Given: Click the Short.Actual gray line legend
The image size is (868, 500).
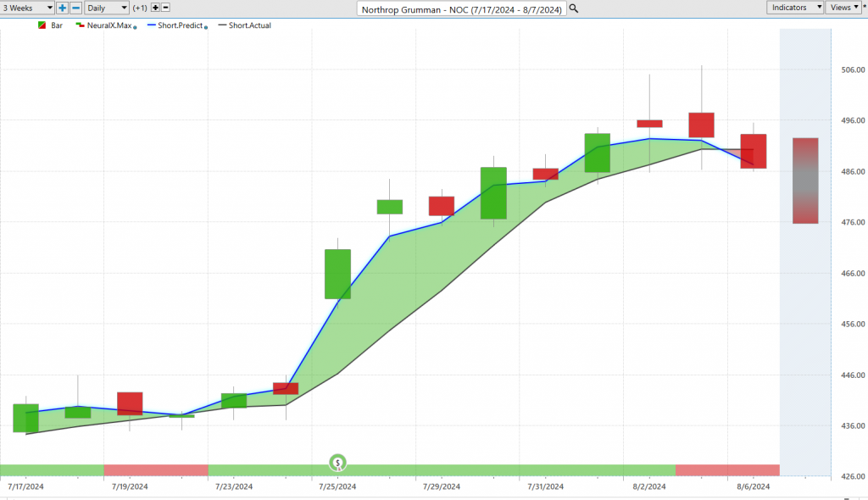Looking at the screenshot, I should click(x=245, y=25).
